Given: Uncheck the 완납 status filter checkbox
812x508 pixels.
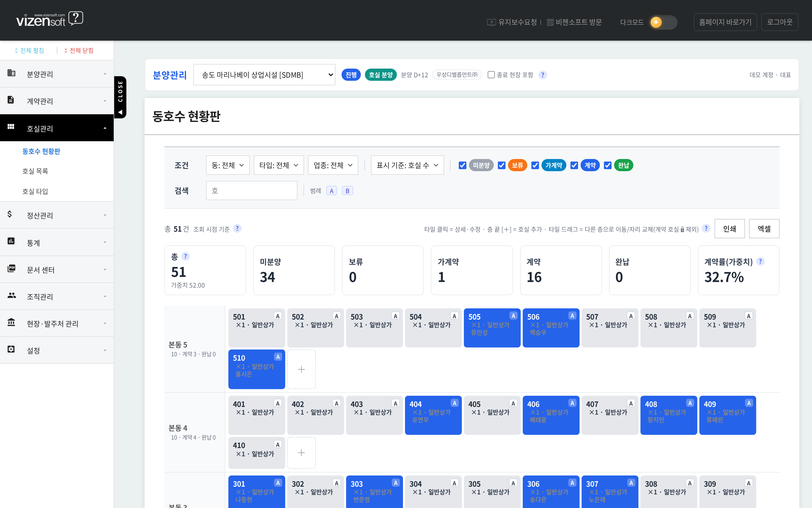Looking at the screenshot, I should (x=608, y=165).
